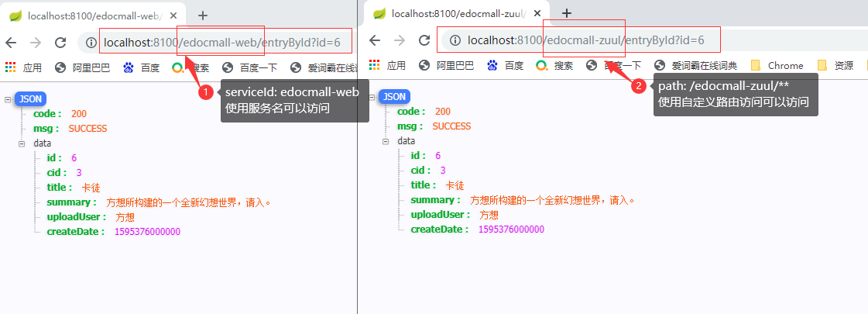Click the data key in left viewer
This screenshot has width=868, height=314.
[x=43, y=143]
